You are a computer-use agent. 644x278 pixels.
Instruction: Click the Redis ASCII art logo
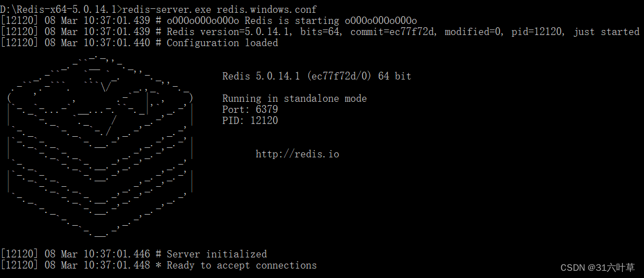tap(100, 145)
